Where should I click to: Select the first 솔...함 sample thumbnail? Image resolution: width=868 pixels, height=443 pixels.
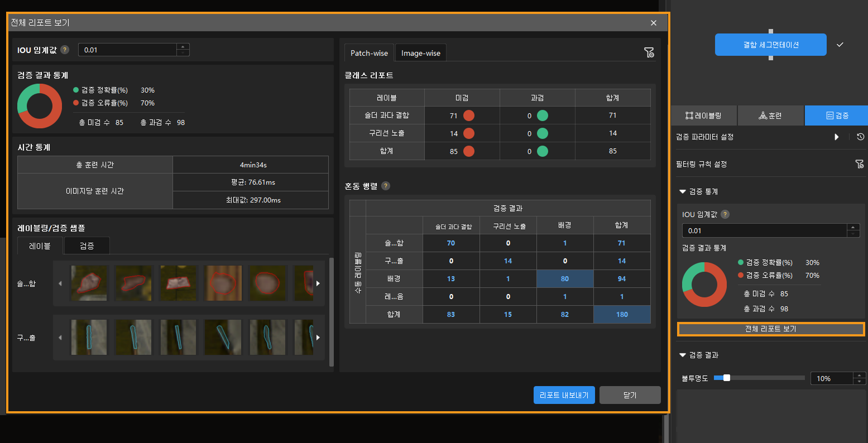point(89,283)
